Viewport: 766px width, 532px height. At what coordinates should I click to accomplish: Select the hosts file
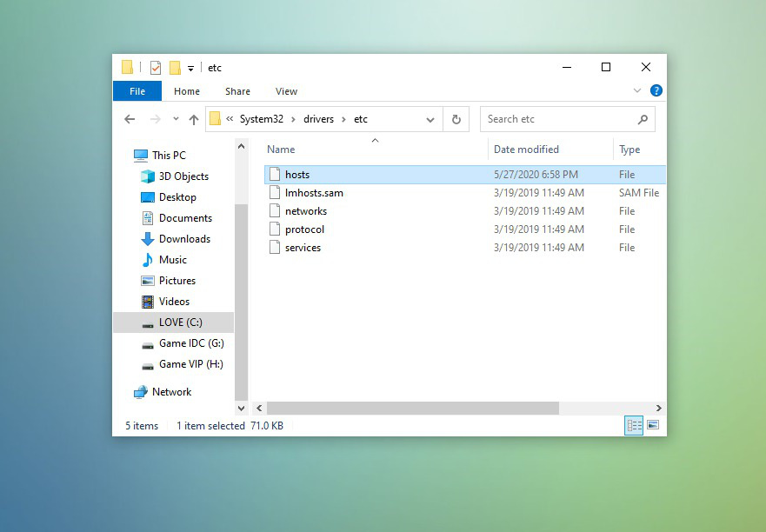tap(464, 175)
